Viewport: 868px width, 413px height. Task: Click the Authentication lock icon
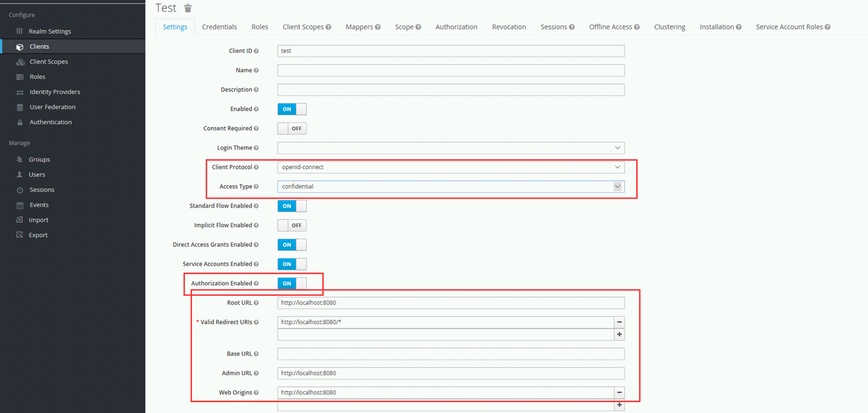[x=20, y=122]
